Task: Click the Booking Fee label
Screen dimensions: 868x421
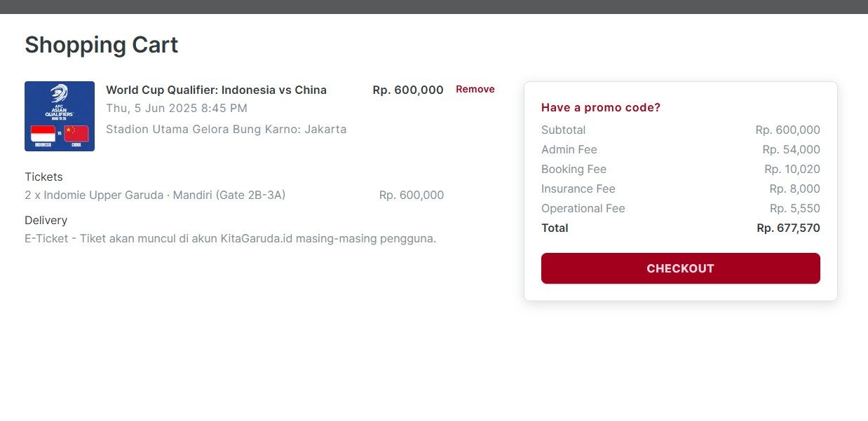Action: [574, 169]
